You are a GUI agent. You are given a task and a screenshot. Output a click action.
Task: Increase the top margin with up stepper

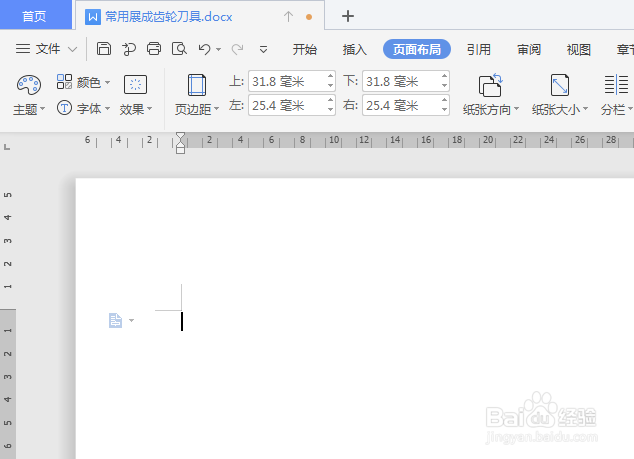click(x=330, y=76)
